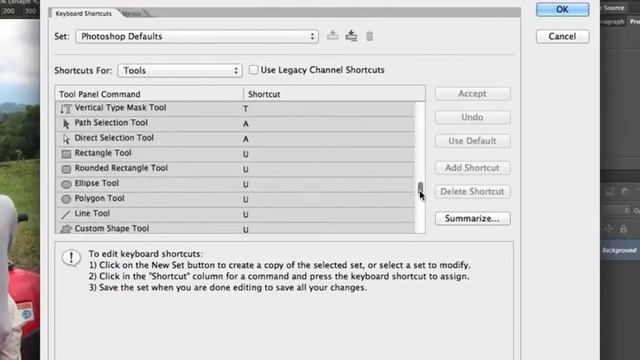This screenshot has height=360, width=640.
Task: Click the Polygon Tool icon
Action: (x=66, y=199)
